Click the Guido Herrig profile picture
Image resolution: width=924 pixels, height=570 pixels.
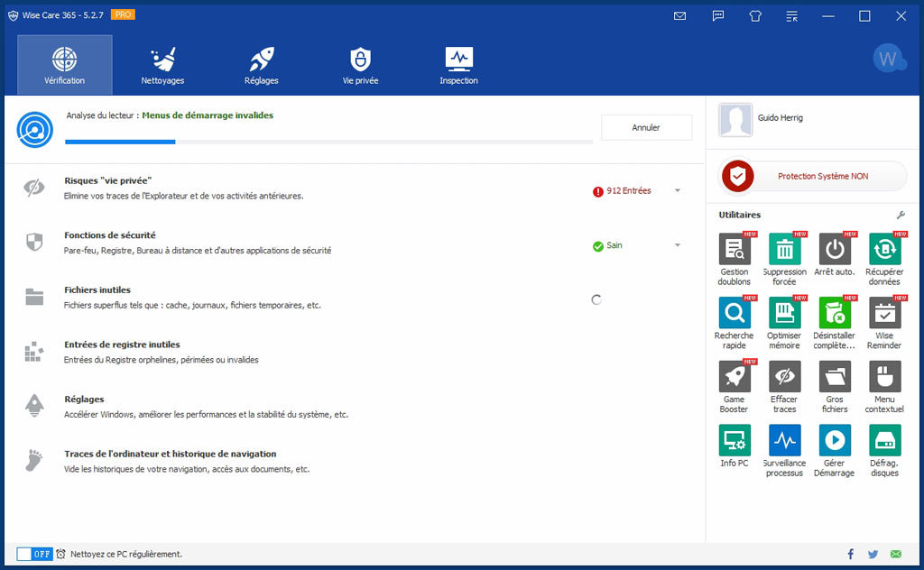(735, 120)
